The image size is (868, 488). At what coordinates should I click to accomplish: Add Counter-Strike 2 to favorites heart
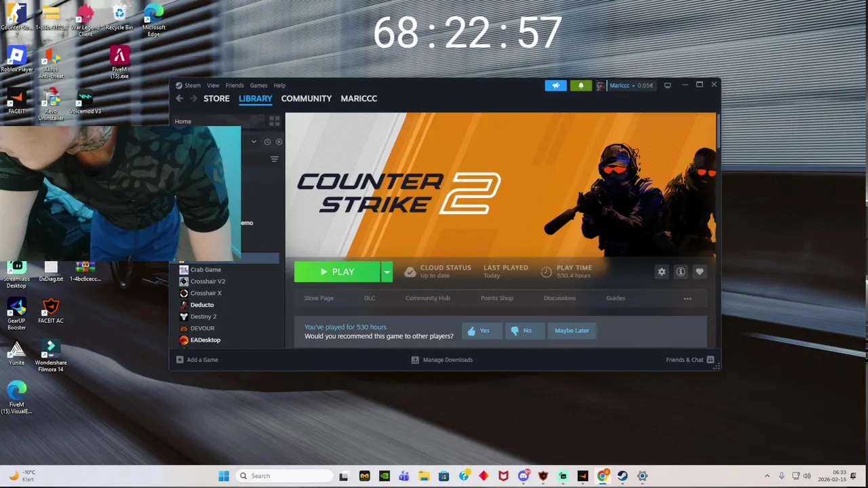tap(700, 272)
